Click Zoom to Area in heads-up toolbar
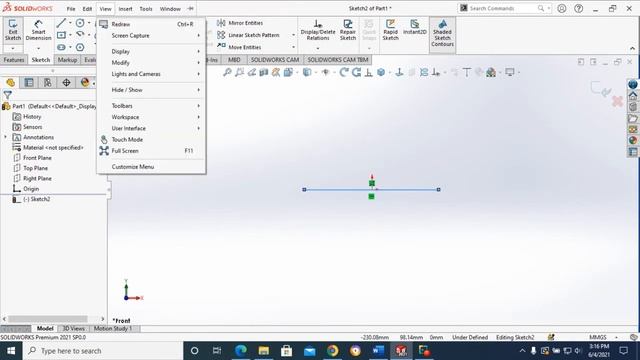The width and height of the screenshot is (640, 360). point(240,73)
